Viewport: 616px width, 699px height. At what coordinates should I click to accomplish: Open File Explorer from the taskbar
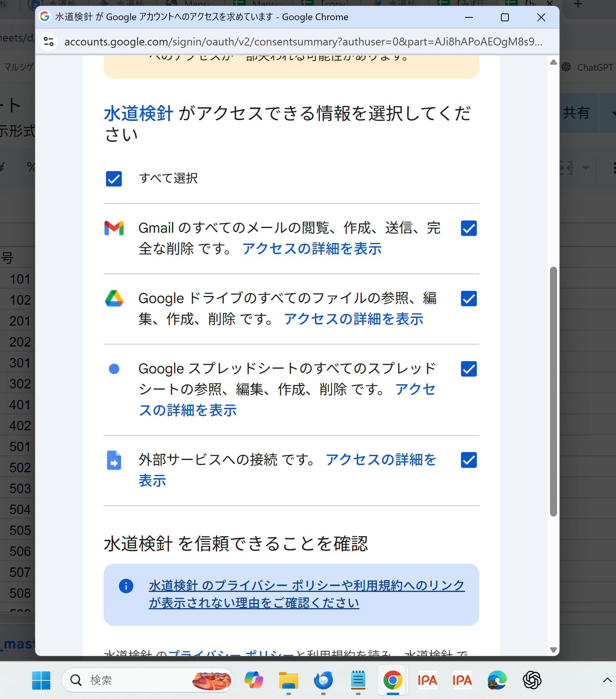tap(289, 680)
